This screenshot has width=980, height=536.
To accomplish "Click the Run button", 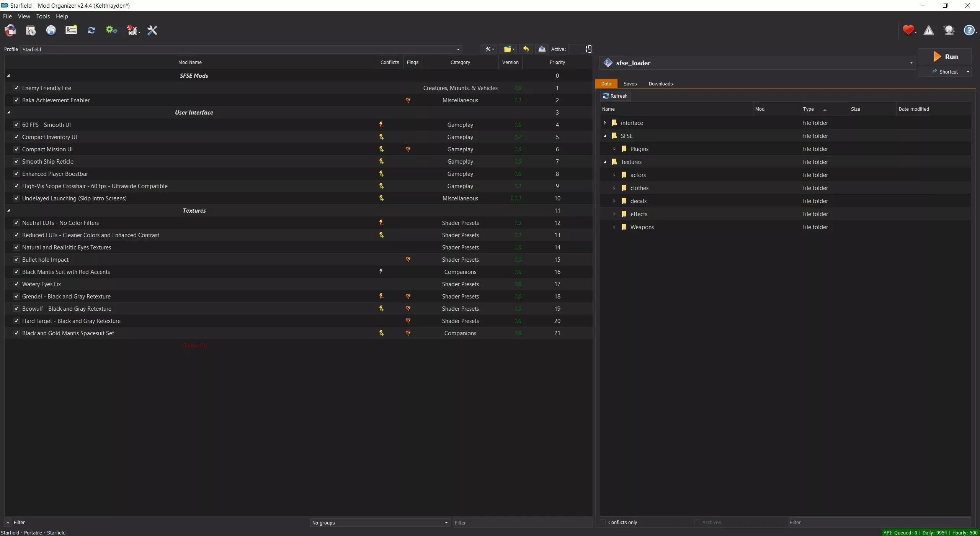I will click(x=945, y=57).
